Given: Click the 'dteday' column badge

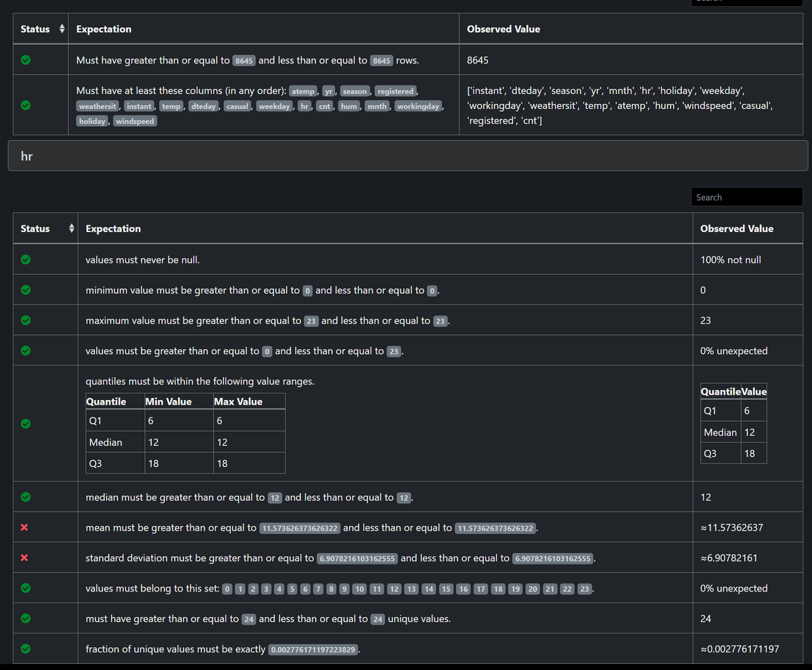Looking at the screenshot, I should pos(203,106).
